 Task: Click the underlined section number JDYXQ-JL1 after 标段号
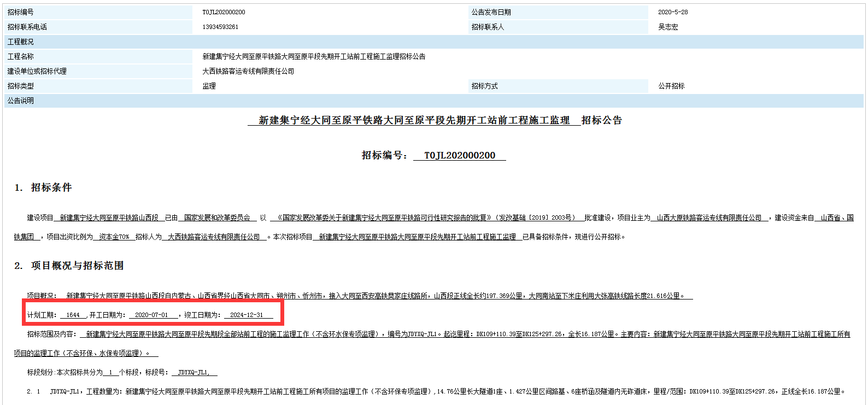(x=193, y=372)
